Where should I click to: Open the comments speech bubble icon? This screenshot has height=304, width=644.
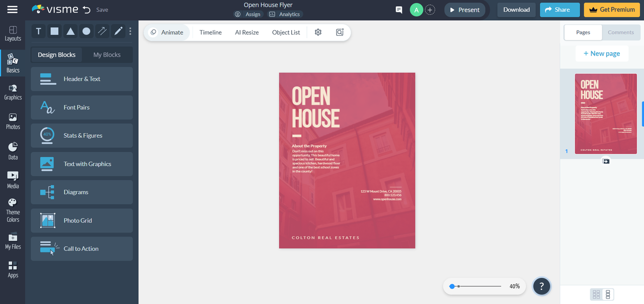tap(398, 10)
